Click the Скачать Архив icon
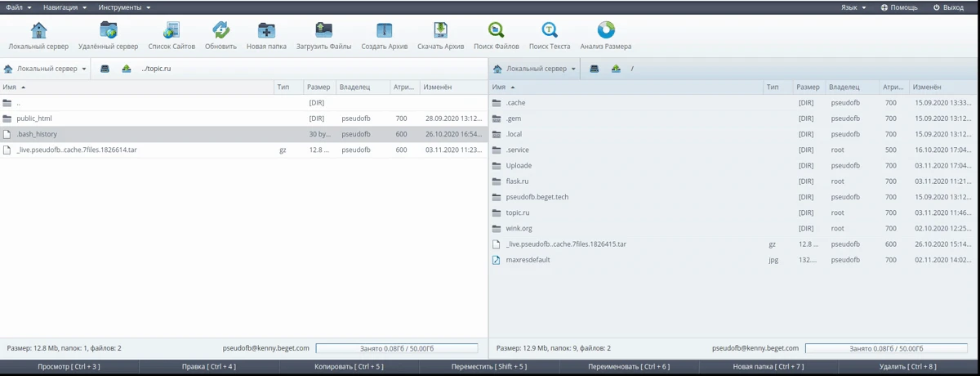 tap(440, 31)
